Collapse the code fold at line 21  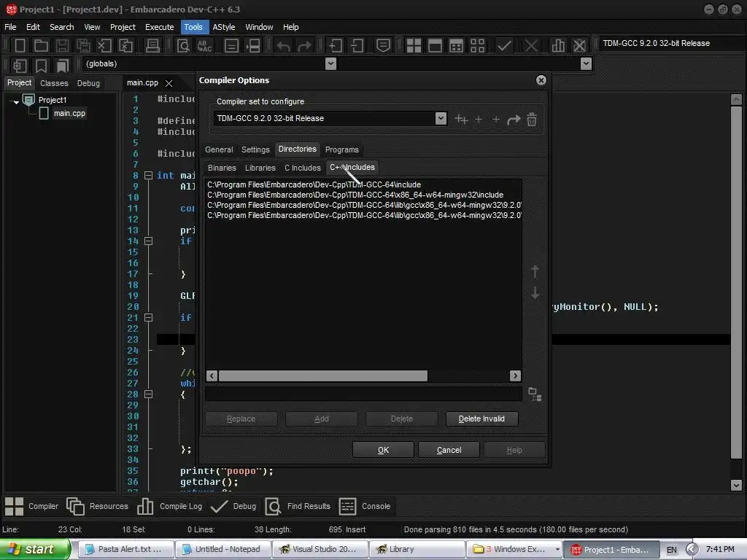tap(148, 318)
